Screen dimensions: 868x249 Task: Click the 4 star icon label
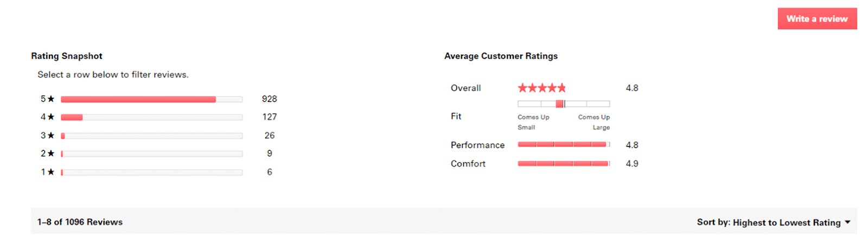(x=48, y=117)
